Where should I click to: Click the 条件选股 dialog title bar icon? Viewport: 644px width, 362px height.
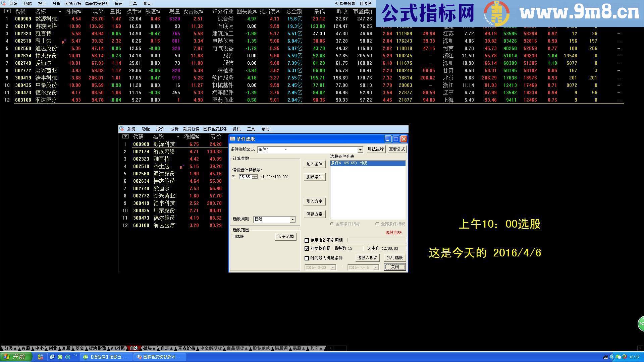pos(233,138)
